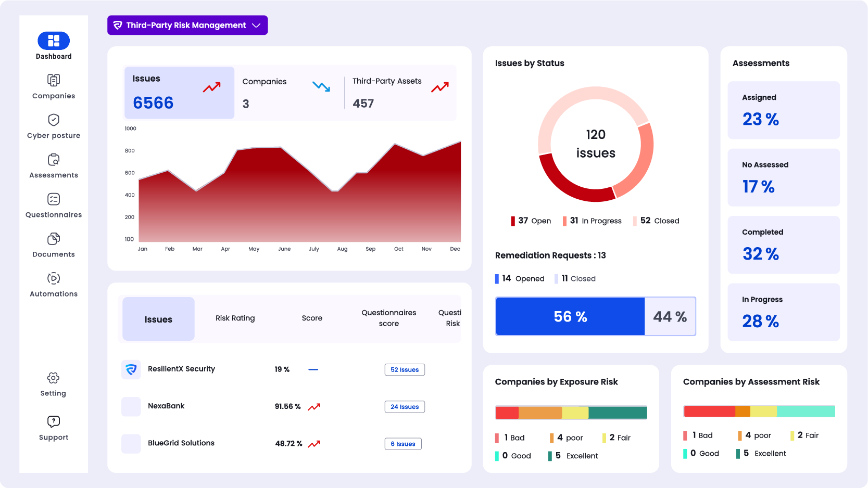Click the Remediation Requests : 13 heading
The image size is (868, 488).
coord(550,255)
